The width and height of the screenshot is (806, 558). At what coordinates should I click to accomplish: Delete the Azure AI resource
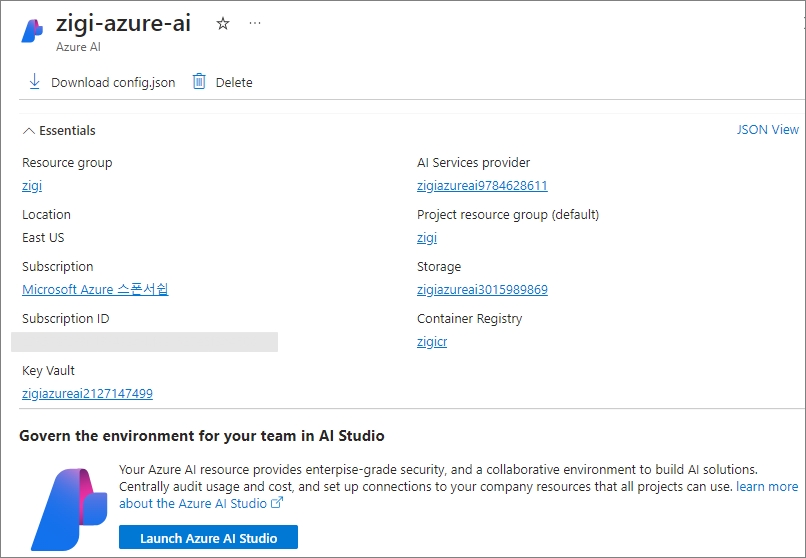(x=222, y=82)
